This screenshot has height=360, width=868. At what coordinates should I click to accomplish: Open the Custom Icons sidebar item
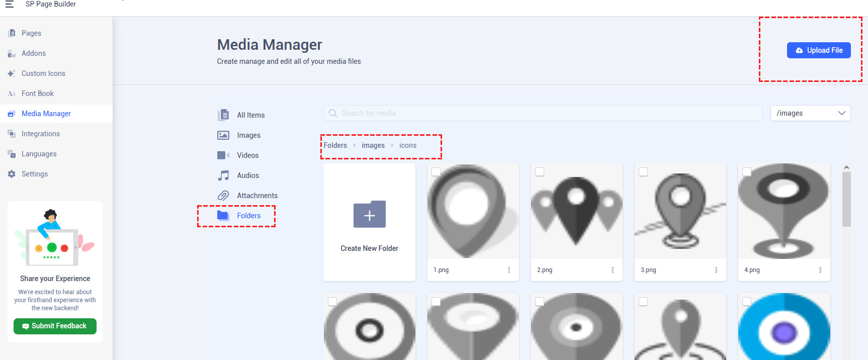43,73
